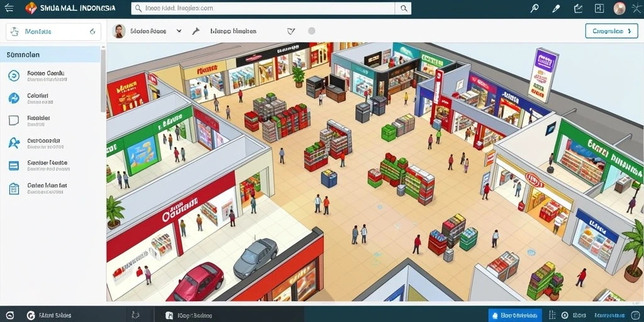Focus the top search input field

pyautogui.click(x=264, y=8)
